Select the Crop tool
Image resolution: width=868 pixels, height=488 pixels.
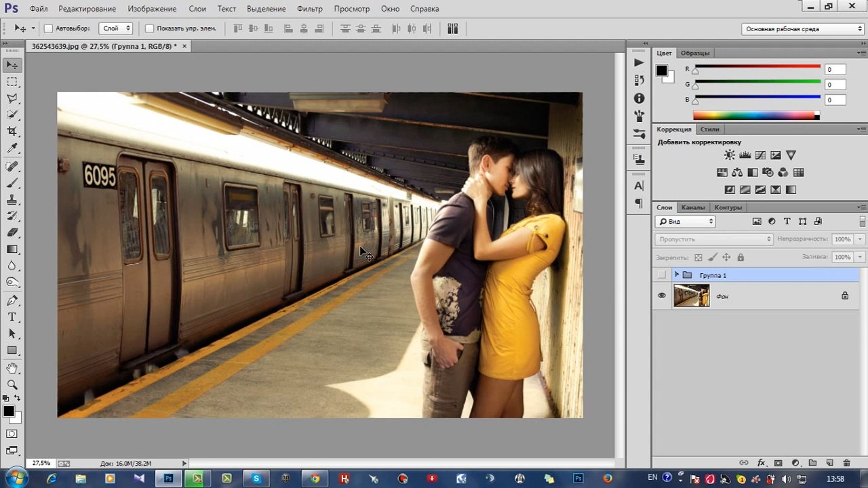tap(12, 131)
